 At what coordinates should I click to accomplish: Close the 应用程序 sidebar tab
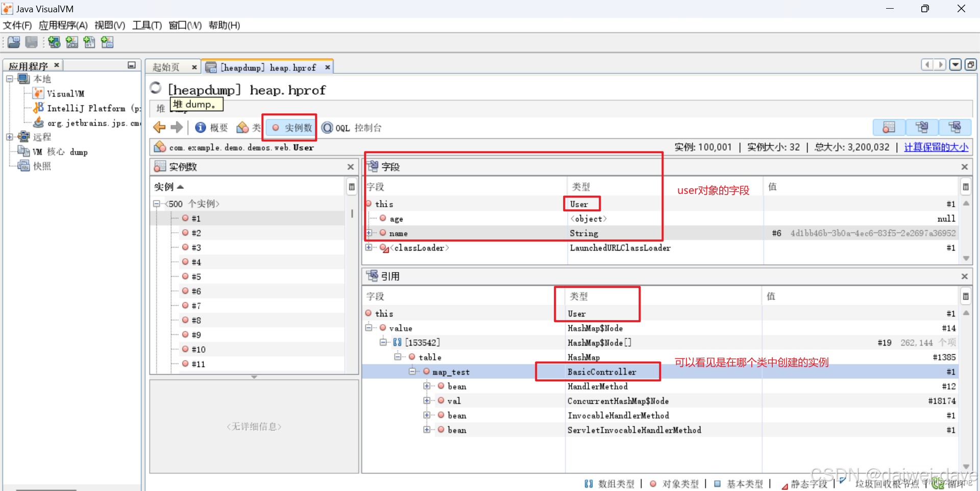[57, 65]
